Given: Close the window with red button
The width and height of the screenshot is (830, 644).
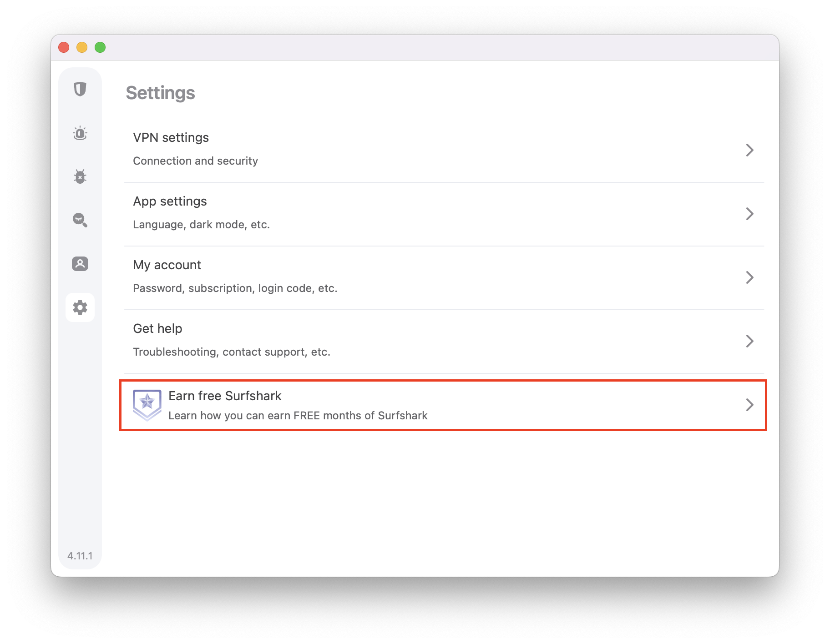Looking at the screenshot, I should coord(64,47).
